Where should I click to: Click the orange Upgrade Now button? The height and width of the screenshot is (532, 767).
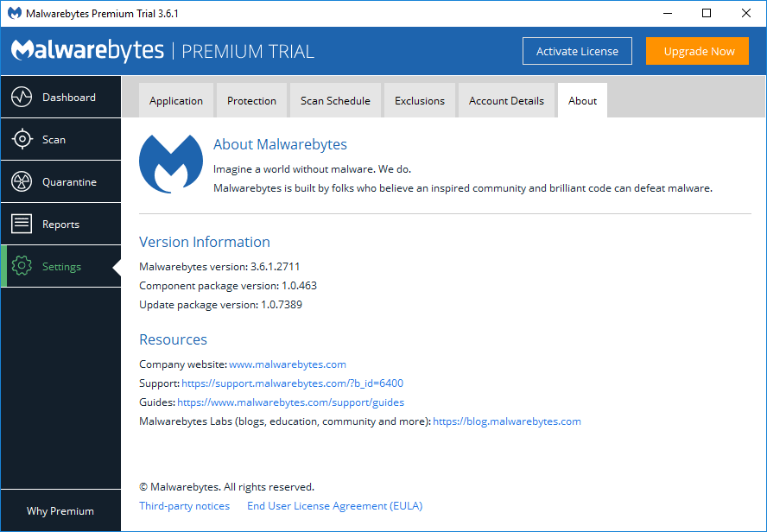[699, 51]
